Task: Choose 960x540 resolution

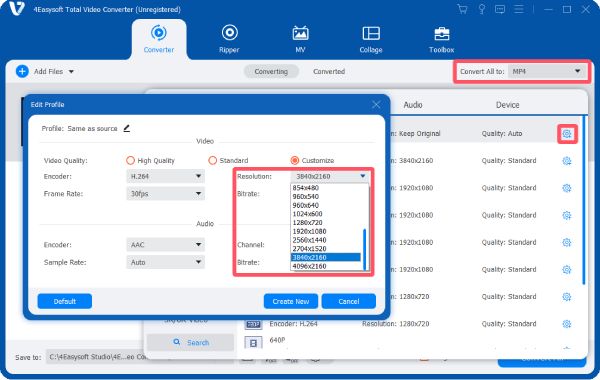Action: (x=305, y=197)
